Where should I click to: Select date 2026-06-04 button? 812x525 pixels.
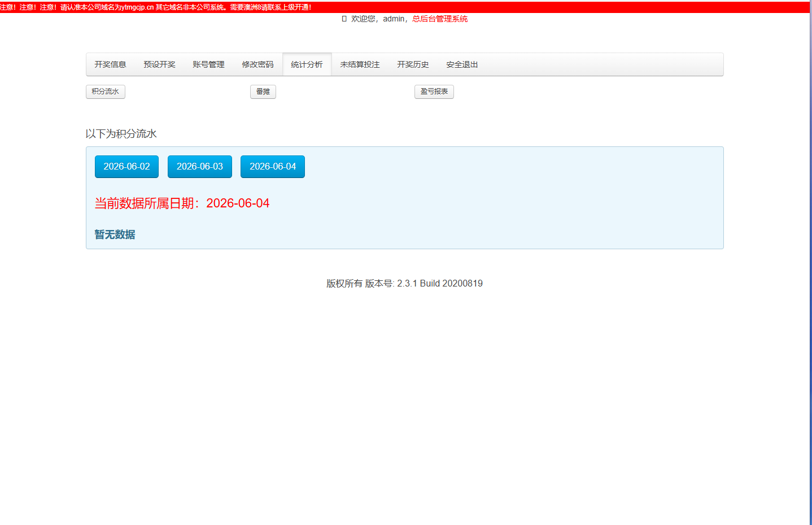coord(273,167)
